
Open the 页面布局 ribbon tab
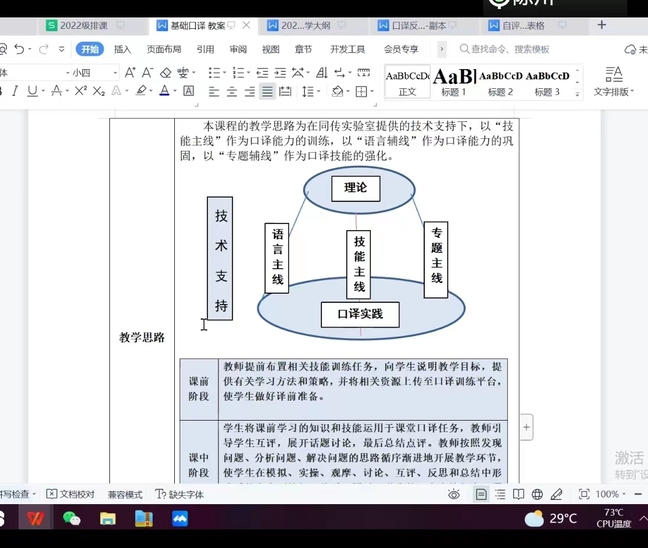[x=164, y=48]
